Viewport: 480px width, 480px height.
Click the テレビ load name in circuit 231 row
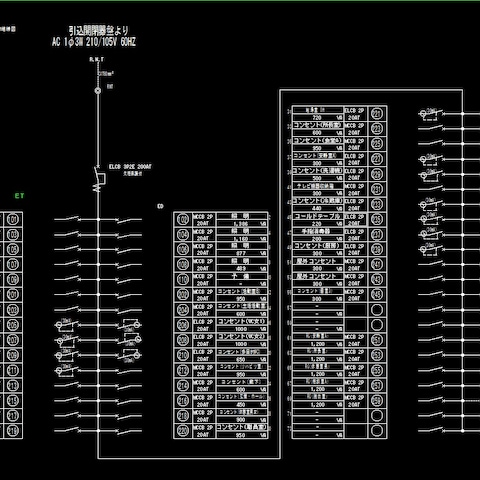coord(316,186)
